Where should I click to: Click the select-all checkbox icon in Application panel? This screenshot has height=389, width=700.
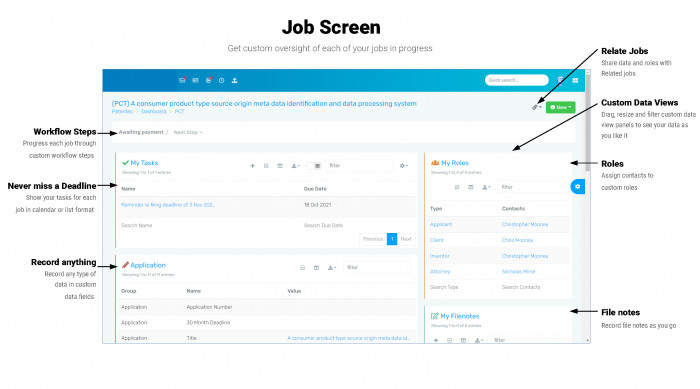coord(302,268)
